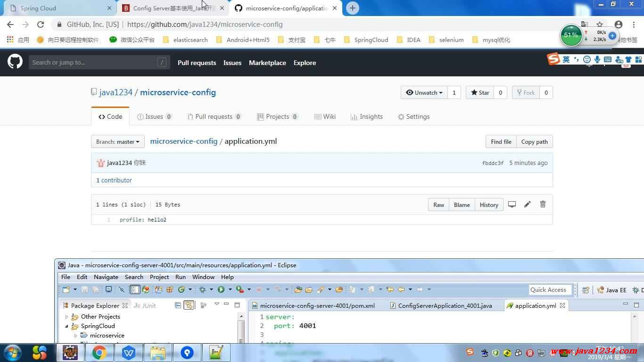Click the Eclipse Back navigation arrow
The height and width of the screenshot is (362, 644).
tap(401, 289)
